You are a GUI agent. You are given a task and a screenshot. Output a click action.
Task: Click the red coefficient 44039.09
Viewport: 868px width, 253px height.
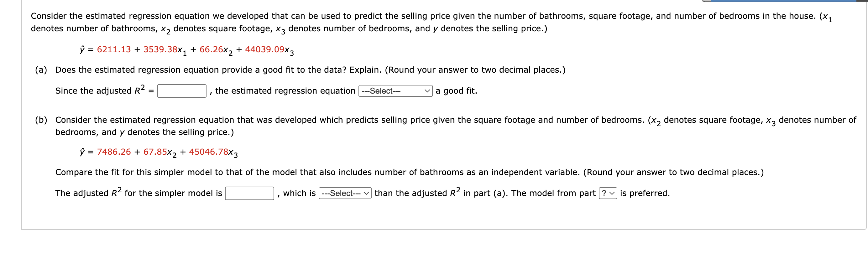(x=264, y=49)
